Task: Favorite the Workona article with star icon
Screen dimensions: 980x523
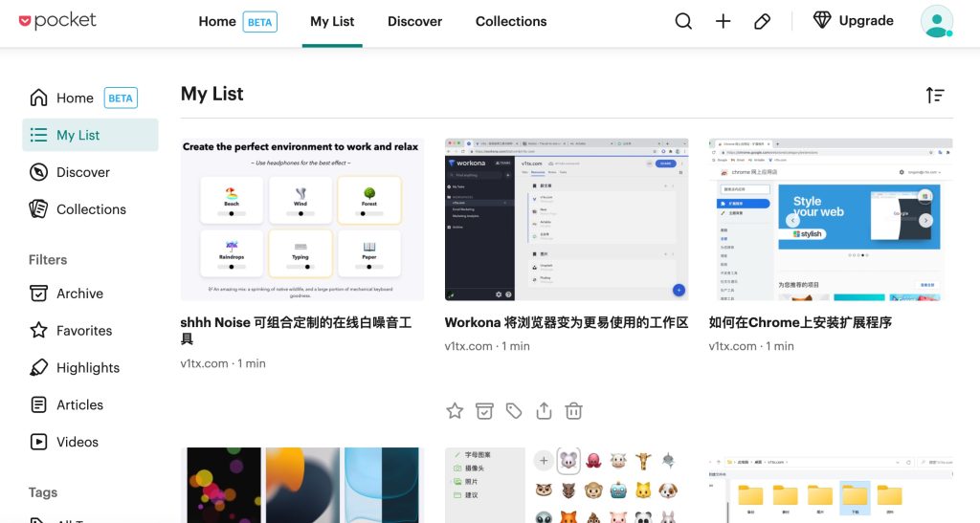Action: [455, 411]
